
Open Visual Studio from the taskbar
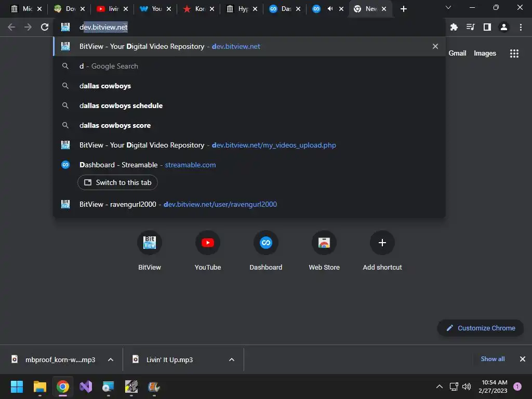86,387
